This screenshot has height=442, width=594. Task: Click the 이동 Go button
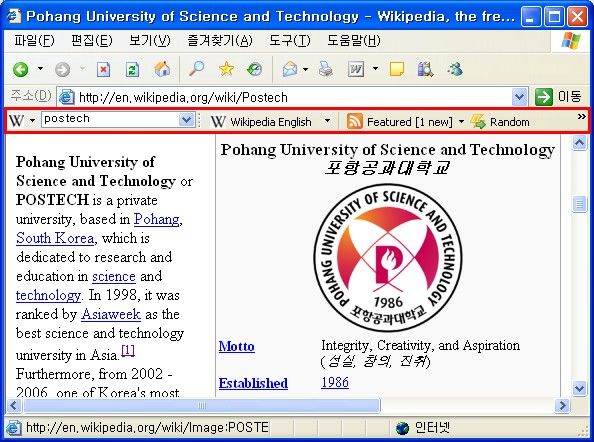tap(558, 97)
